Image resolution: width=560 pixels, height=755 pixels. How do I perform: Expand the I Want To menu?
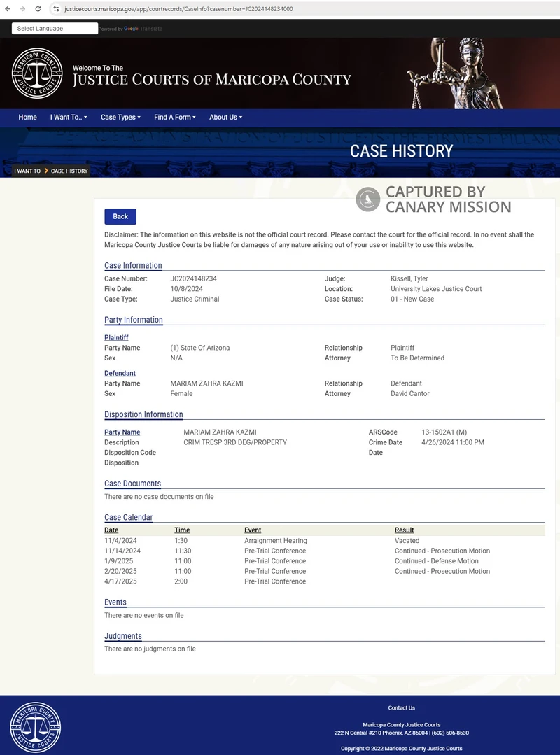69,117
